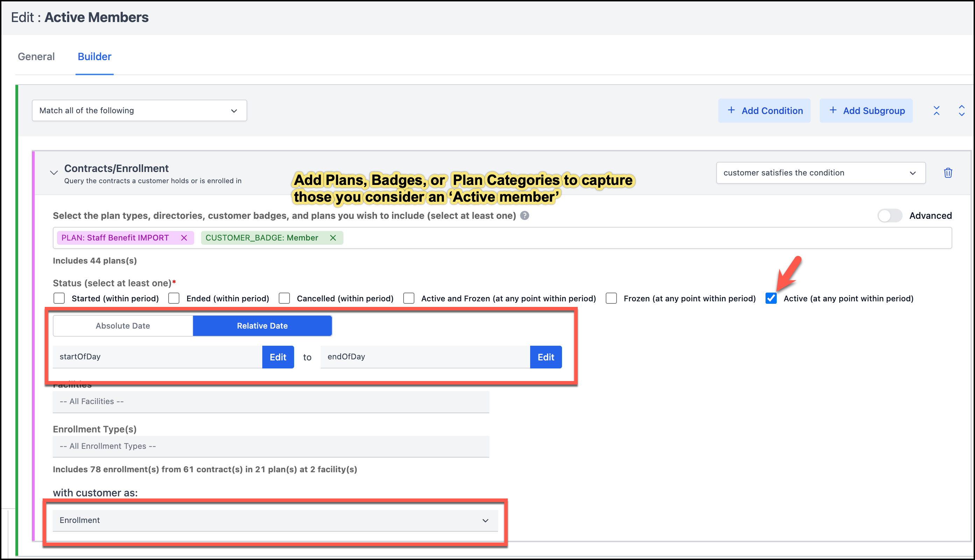
Task: Check Started (within period) checkbox
Action: click(59, 299)
